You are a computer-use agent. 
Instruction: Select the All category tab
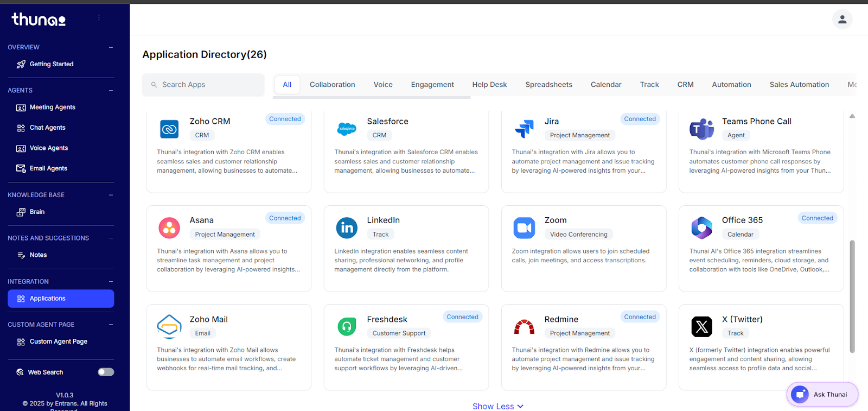coord(287,85)
